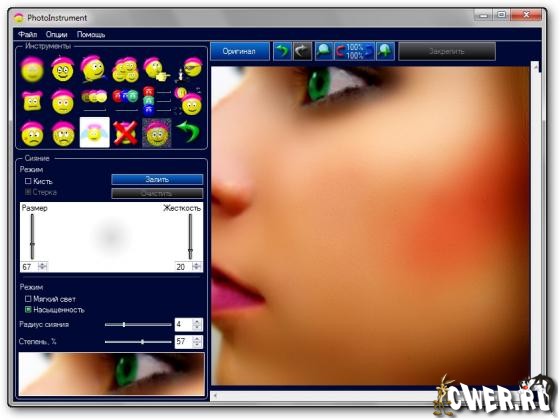
Task: Click the Радиус сияния value field showing 4
Action: (184, 324)
